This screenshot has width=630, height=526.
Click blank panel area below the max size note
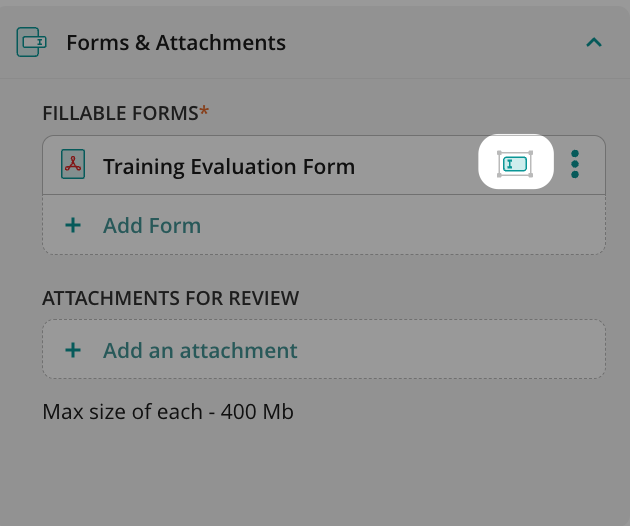315,475
